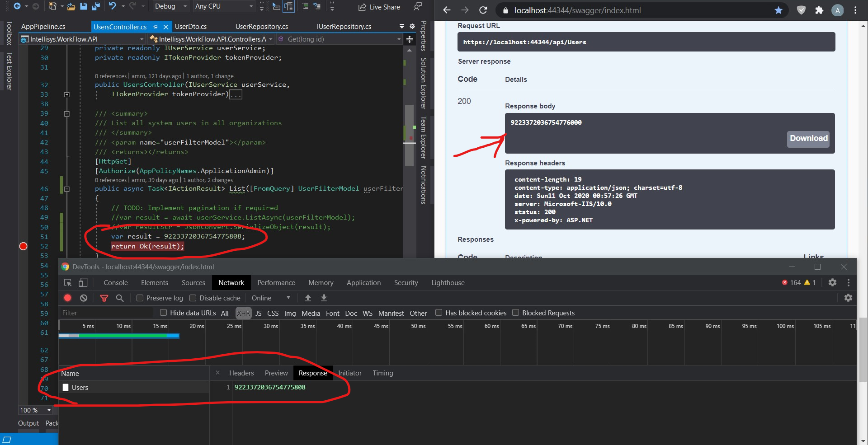The width and height of the screenshot is (868, 445).
Task: Click the DevTools record network log button
Action: (x=67, y=298)
